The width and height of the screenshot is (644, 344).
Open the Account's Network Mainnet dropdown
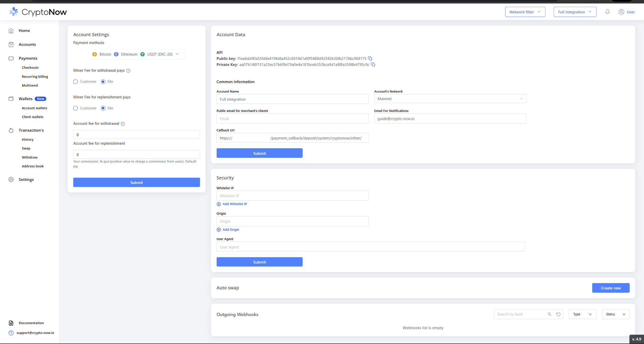pos(450,99)
